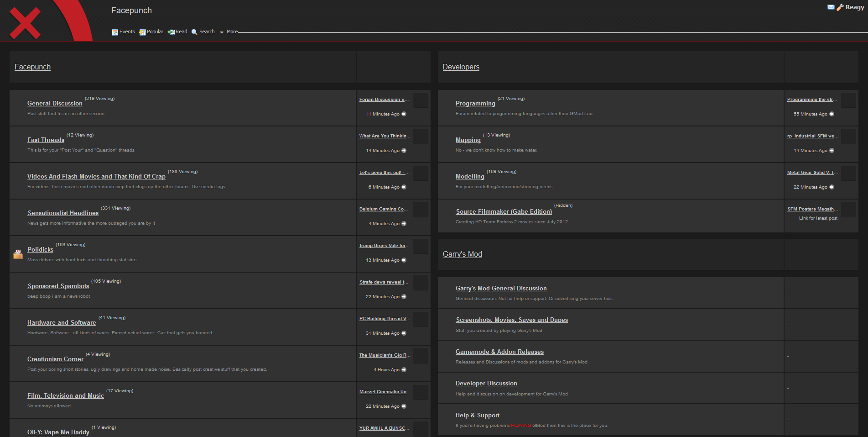Viewport: 868px width, 437px height.
Task: Open thread 'Trump Urges Vote for...'
Action: pos(385,246)
